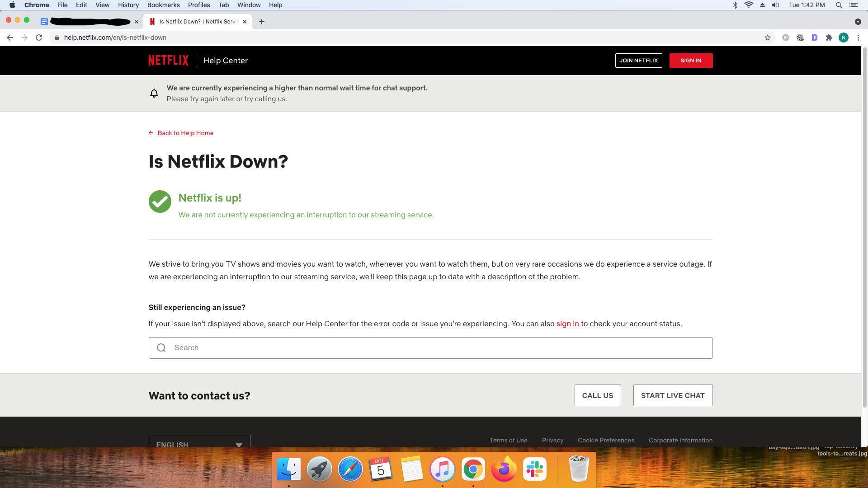Screen dimensions: 868x488
Task: Open the History menu
Action: pos(128,5)
